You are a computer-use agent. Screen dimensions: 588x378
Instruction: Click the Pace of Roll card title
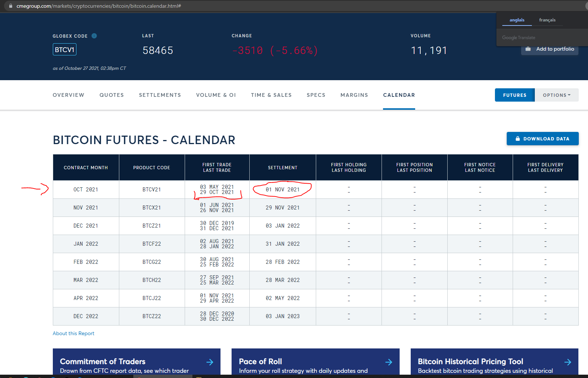260,361
